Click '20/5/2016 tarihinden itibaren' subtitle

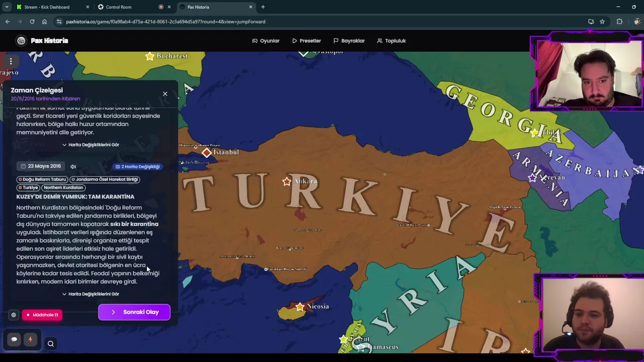coord(45,99)
